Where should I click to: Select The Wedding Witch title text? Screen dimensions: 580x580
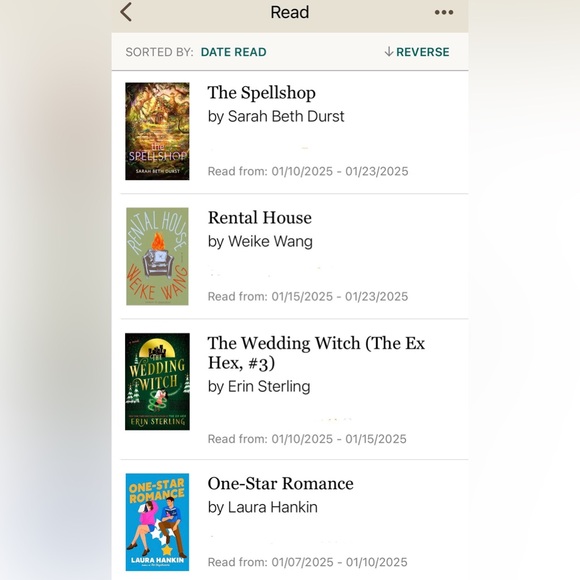[316, 353]
